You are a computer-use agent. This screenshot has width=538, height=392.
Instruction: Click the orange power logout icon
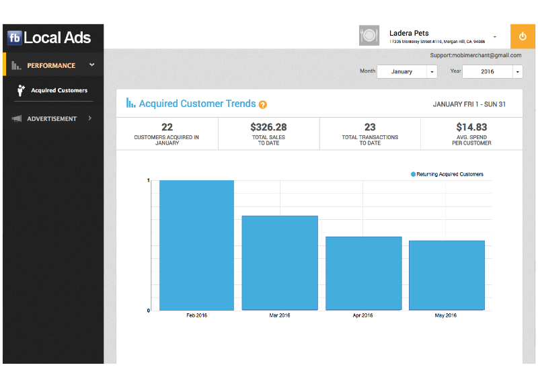coord(523,36)
